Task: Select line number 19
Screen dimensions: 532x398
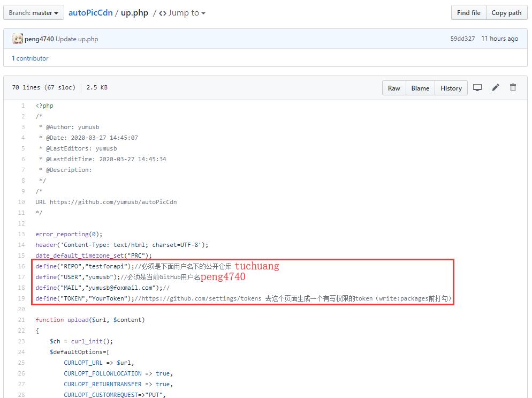Action: 21,298
